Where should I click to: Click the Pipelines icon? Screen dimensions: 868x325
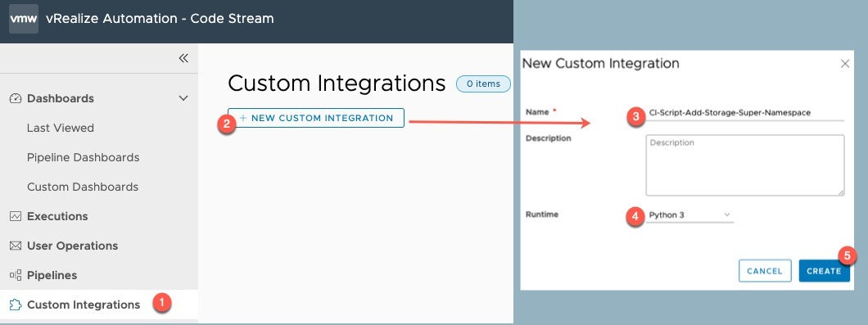pos(16,275)
